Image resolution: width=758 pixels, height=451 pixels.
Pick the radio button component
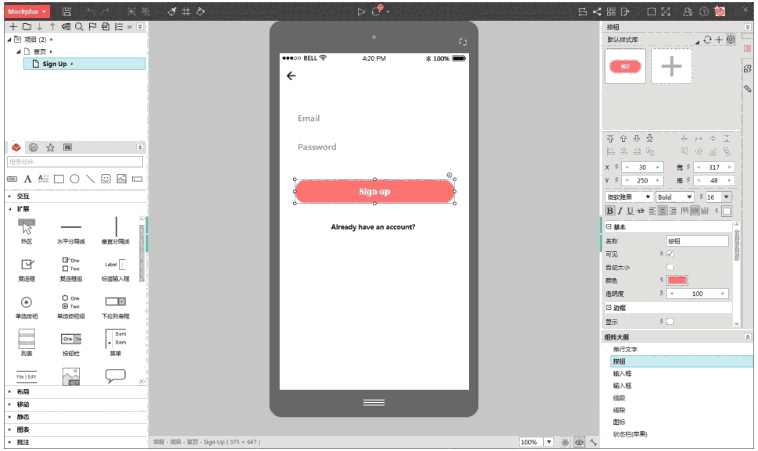(x=27, y=306)
